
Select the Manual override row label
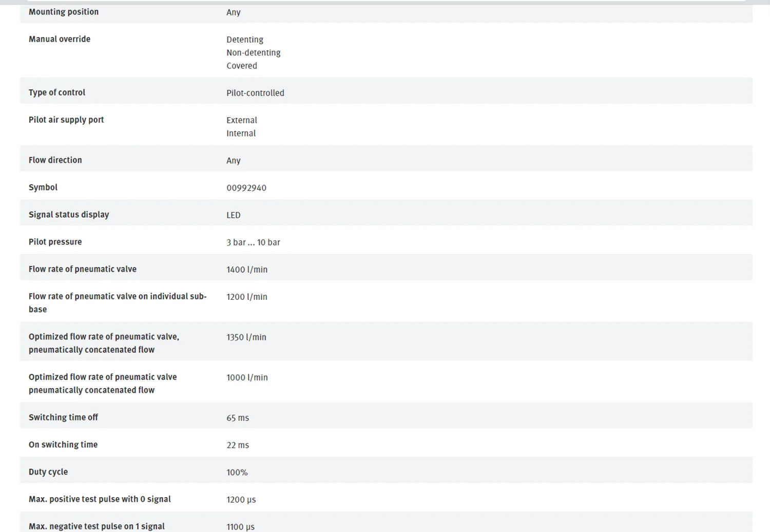(60, 39)
